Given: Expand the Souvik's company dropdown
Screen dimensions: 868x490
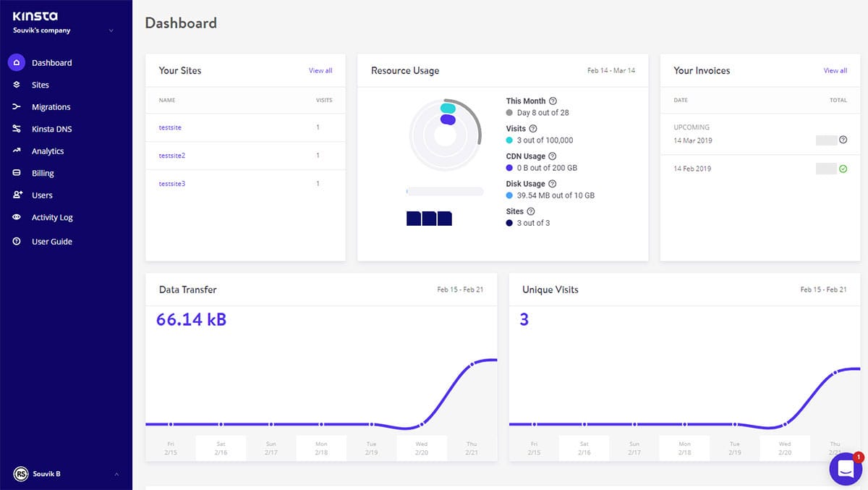Looking at the screenshot, I should [x=111, y=31].
